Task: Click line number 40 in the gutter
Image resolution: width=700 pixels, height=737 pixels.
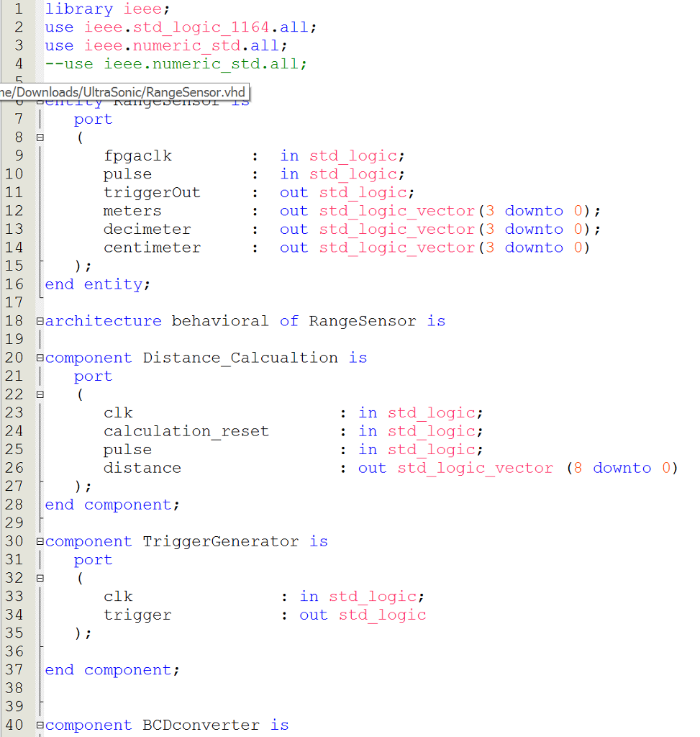Action: tap(14, 725)
